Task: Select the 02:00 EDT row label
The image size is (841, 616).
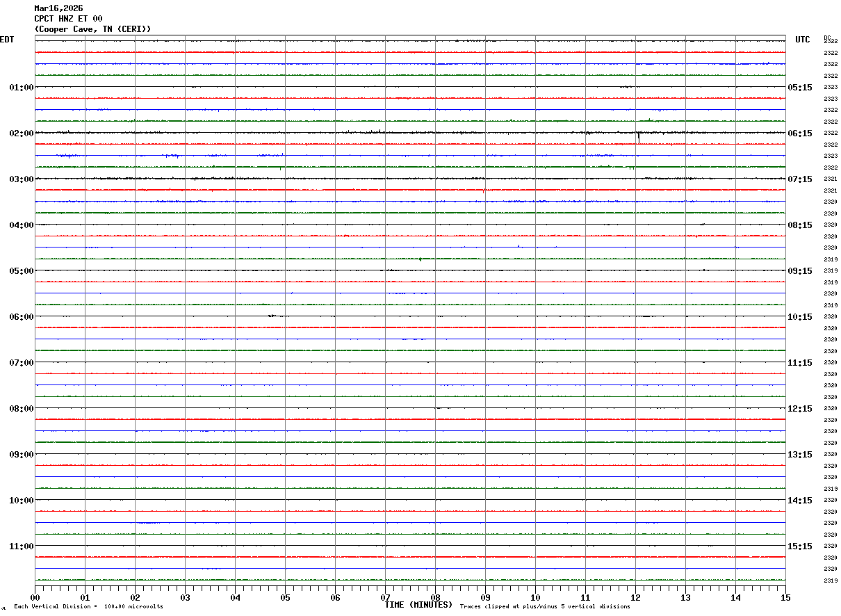Action: [x=22, y=133]
